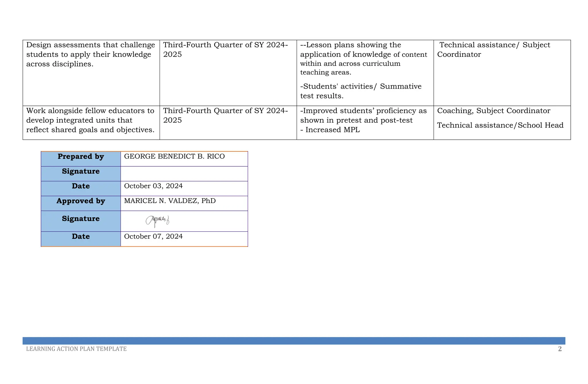Click the Learning Action Plan Template footer text
The width and height of the screenshot is (588, 384).
[x=76, y=349]
